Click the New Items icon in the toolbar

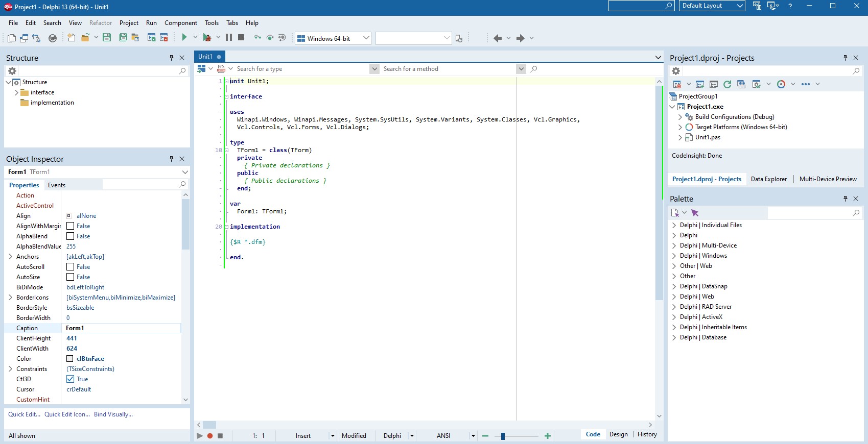(72, 37)
